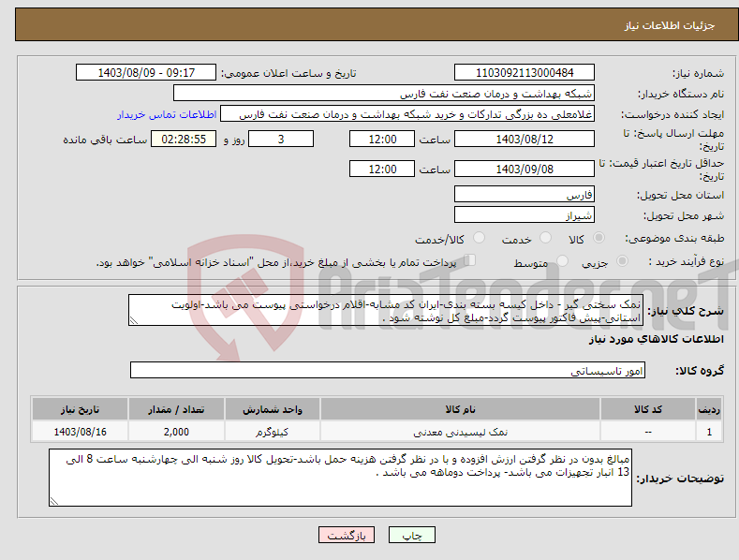The image size is (739, 560).
Task: Click the واحد شمارش column header
Action: point(272,409)
